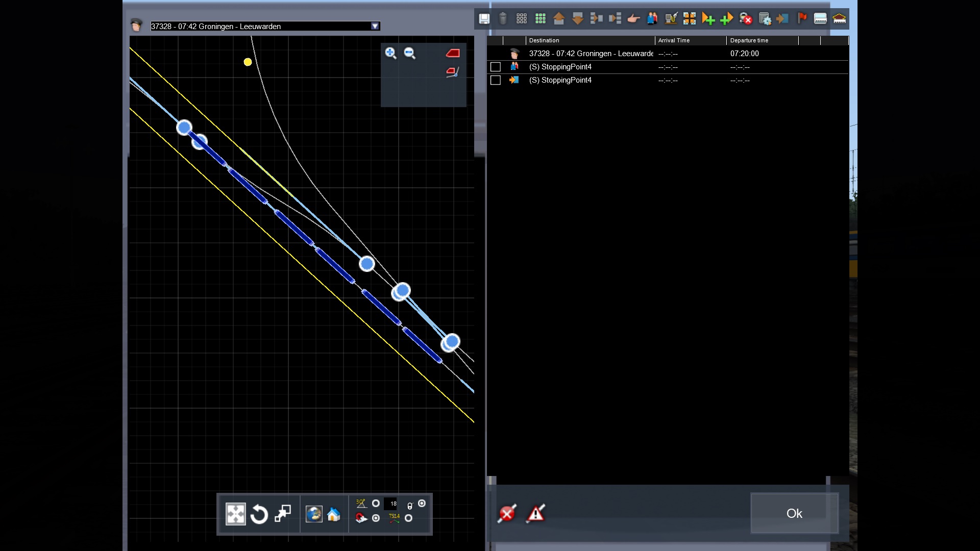Add a go via instruction with pointing hand

click(633, 19)
